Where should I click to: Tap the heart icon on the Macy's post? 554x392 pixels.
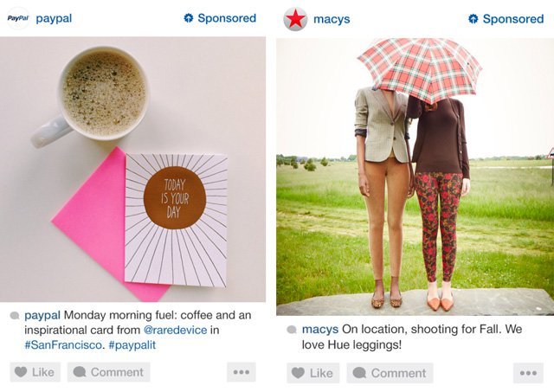(x=298, y=373)
